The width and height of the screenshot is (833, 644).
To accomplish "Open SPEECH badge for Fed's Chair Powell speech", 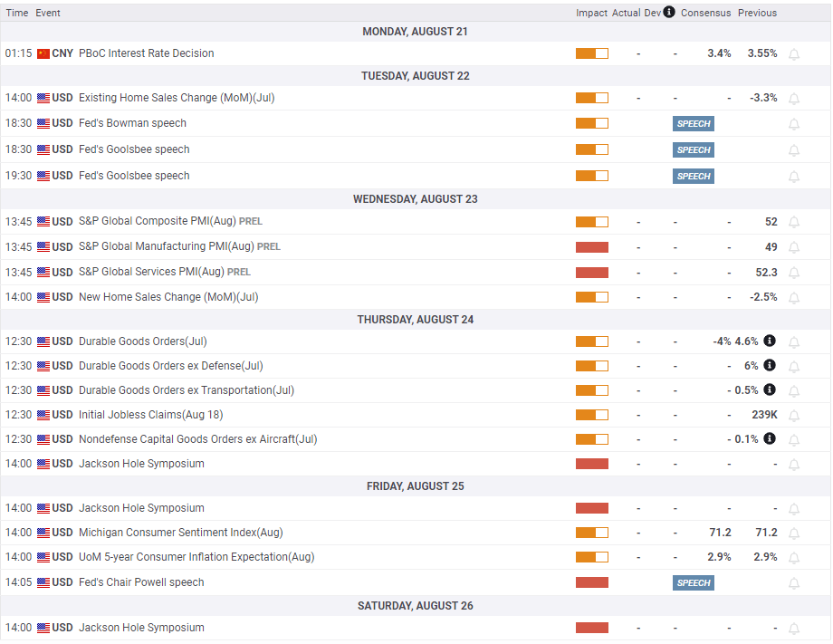I will click(693, 583).
